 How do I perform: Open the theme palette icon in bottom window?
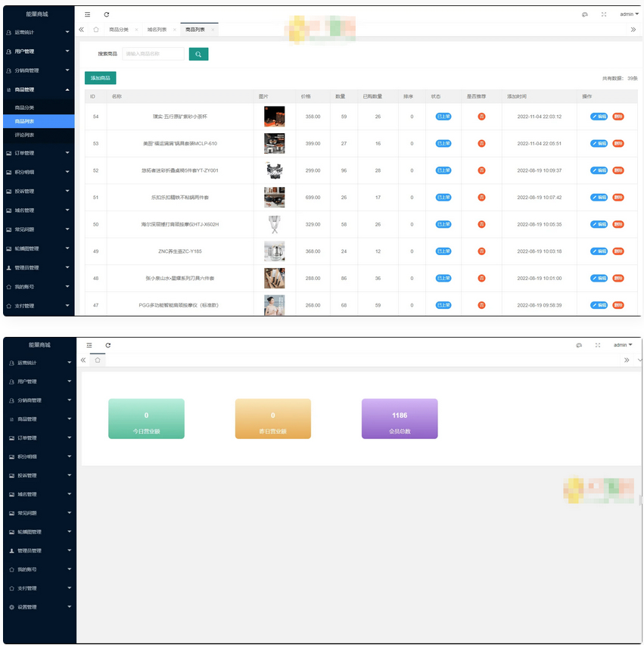579,345
